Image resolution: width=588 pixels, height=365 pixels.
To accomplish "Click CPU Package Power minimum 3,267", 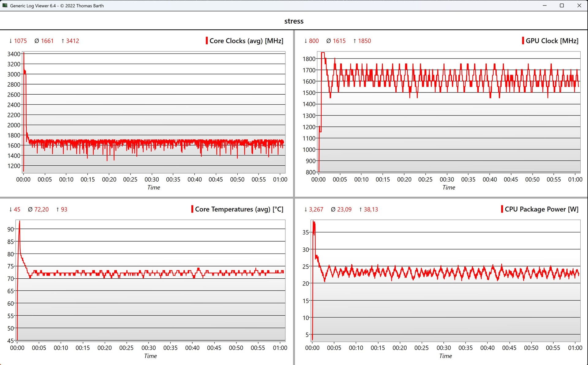I will point(316,209).
